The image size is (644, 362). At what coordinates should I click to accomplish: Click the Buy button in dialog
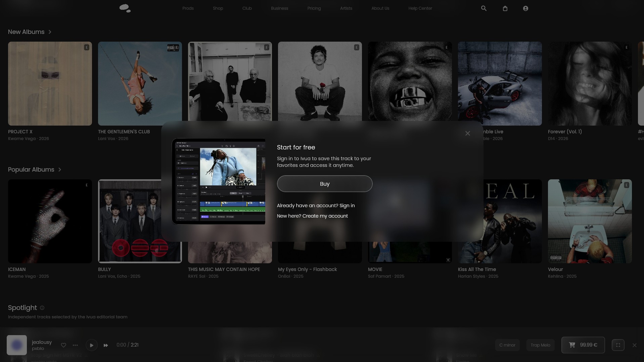[325, 184]
